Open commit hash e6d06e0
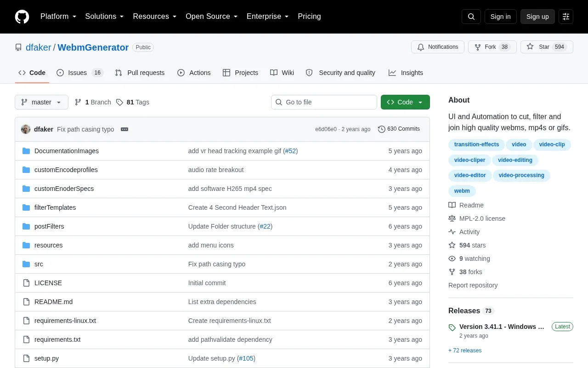 point(326,129)
